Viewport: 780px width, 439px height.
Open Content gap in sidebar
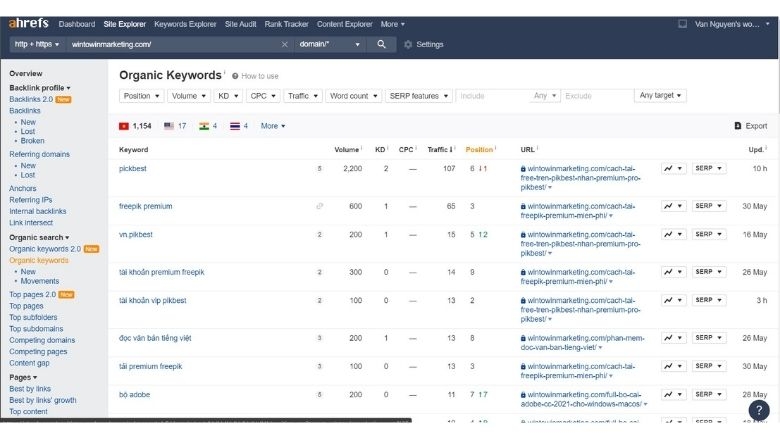click(x=29, y=363)
